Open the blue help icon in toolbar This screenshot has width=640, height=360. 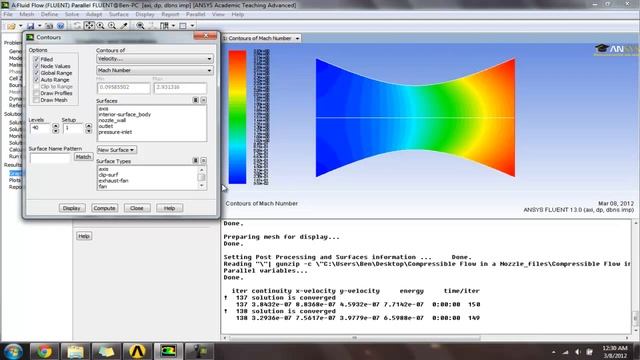click(x=60, y=26)
